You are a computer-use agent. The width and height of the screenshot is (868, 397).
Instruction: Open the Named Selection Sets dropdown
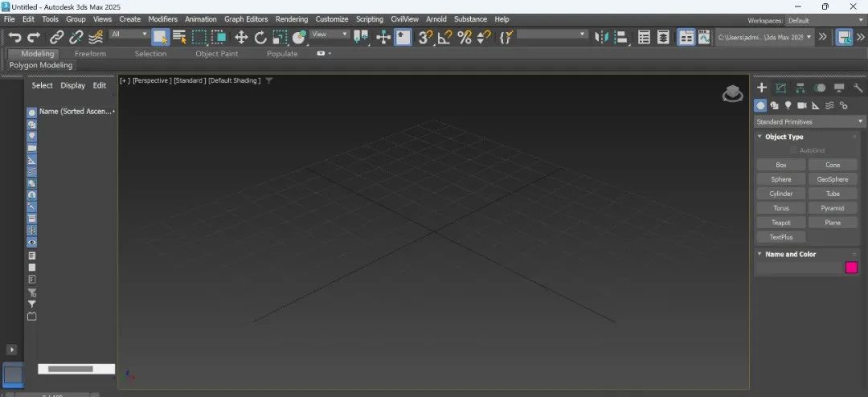click(x=552, y=35)
